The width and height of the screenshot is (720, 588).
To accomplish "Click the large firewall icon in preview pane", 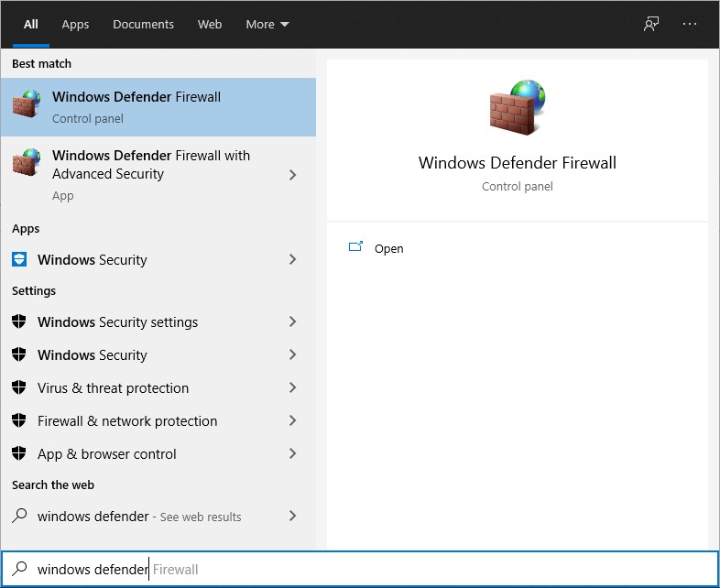I will (518, 107).
